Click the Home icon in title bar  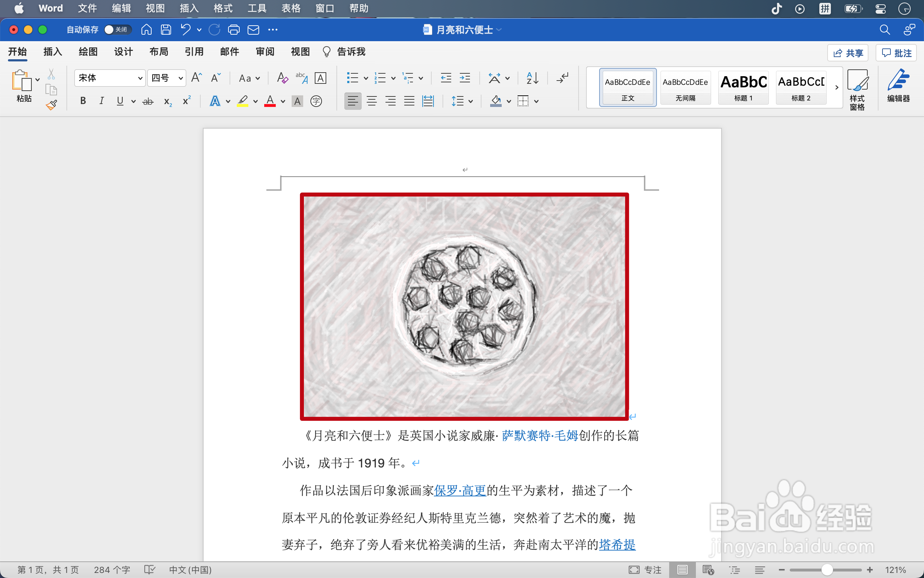click(146, 29)
